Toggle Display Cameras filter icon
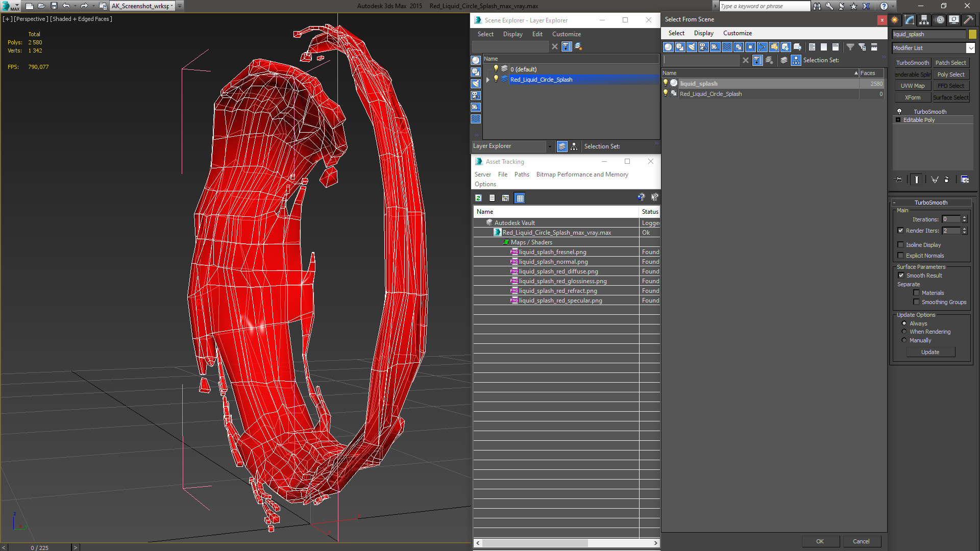980x551 pixels. (703, 47)
